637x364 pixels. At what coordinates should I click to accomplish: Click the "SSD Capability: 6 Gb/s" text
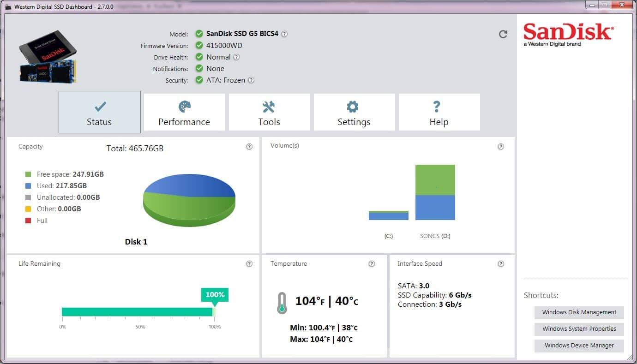(x=434, y=295)
